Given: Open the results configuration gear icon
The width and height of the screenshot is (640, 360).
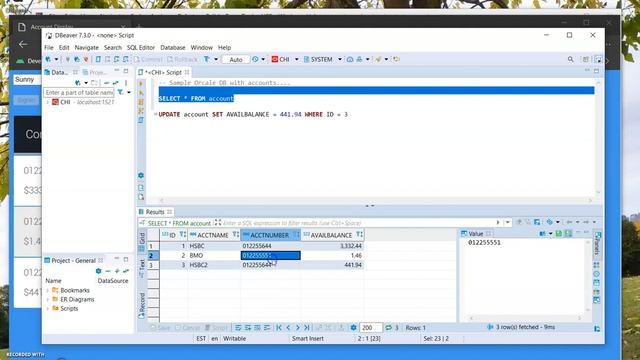Looking at the screenshot, I should [x=353, y=327].
